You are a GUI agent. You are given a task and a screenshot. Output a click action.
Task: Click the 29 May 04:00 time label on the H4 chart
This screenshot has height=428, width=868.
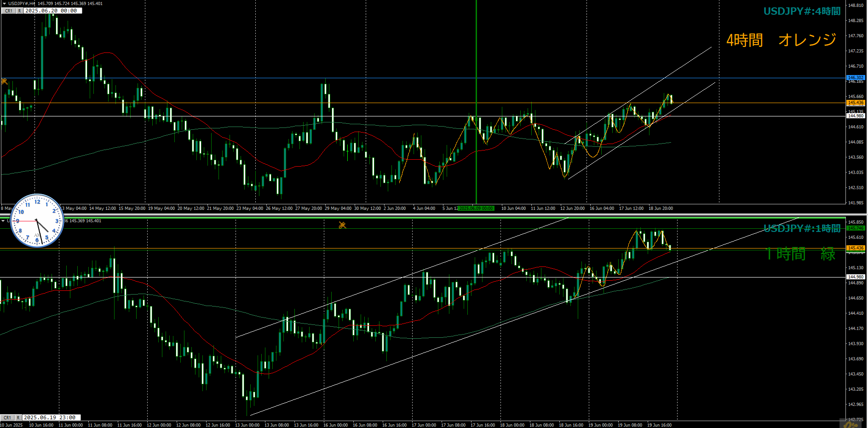(338, 208)
